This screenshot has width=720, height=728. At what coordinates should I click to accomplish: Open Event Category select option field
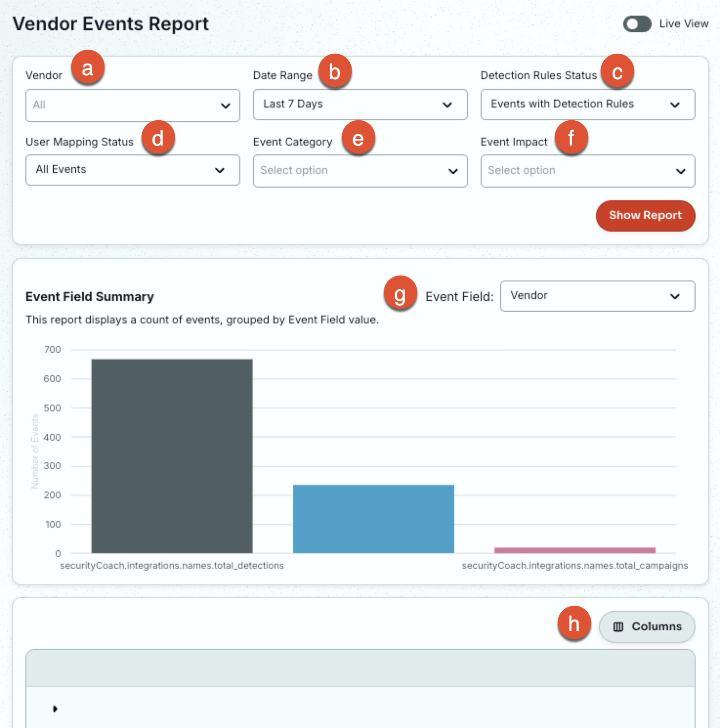360,171
